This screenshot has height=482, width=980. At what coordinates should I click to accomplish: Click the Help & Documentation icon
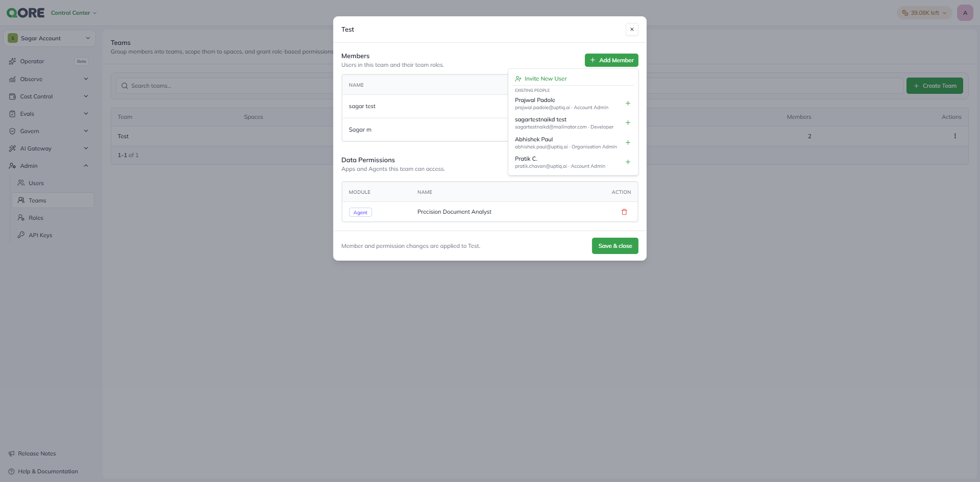pyautogui.click(x=11, y=472)
